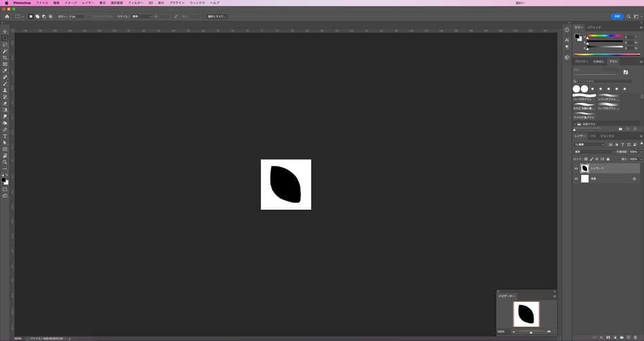Delete layer with Layers panel trash icon
This screenshot has height=341, width=644.
(x=635, y=338)
